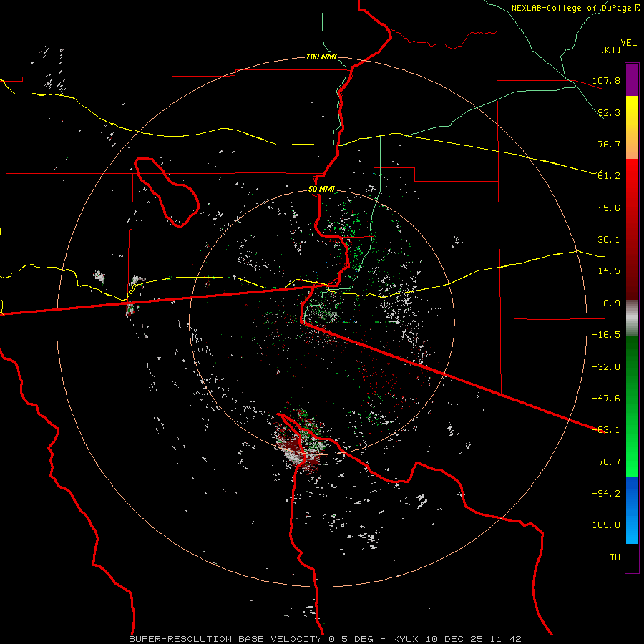644x644 pixels.
Task: Click the [KT] units label
Action: tap(610, 49)
